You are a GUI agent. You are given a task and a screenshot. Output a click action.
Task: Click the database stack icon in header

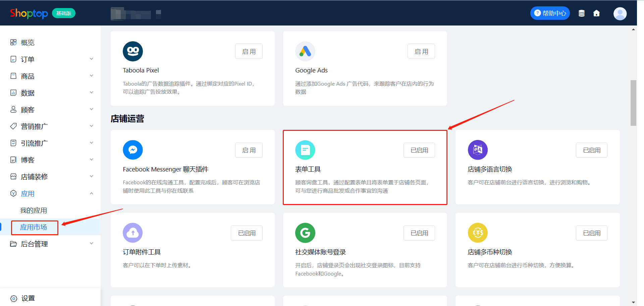(x=582, y=13)
